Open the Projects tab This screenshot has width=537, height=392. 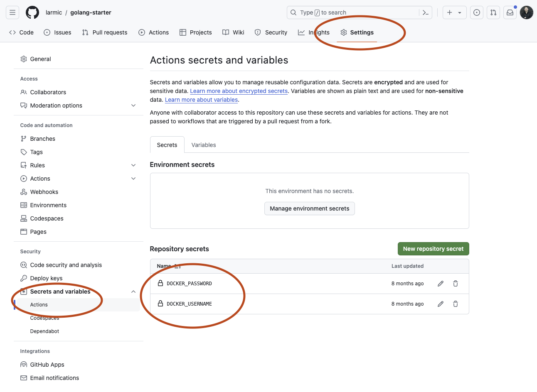196,32
